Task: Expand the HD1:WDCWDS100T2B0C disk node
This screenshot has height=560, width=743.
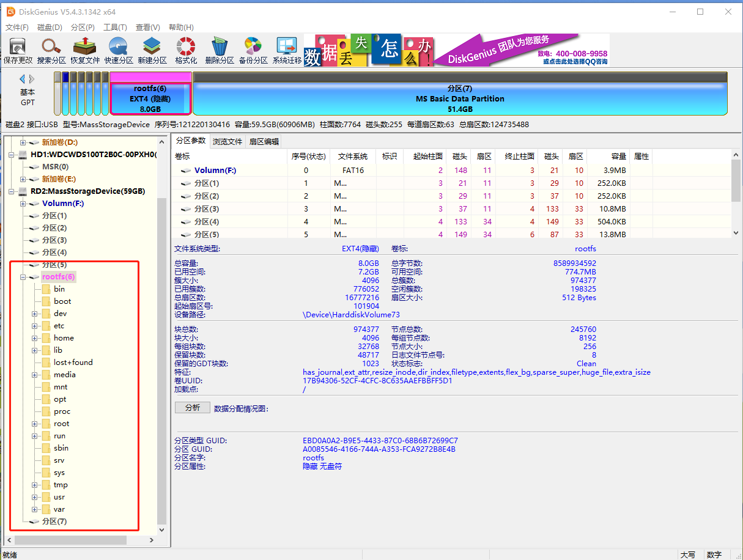Action: coord(12,155)
